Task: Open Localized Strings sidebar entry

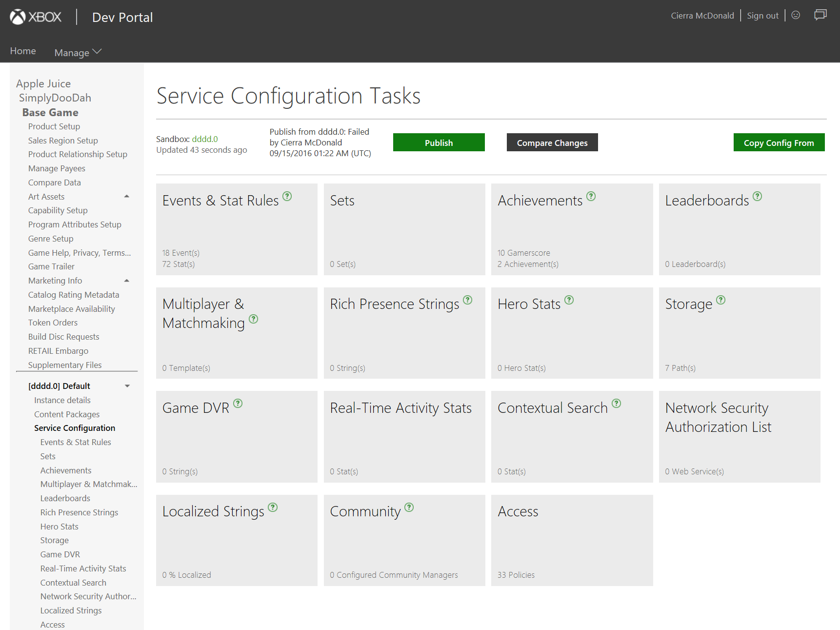Action: pos(71,610)
